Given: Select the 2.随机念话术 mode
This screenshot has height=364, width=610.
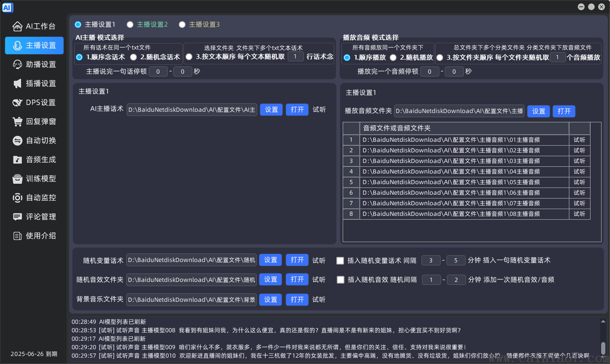Looking at the screenshot, I should coord(134,57).
